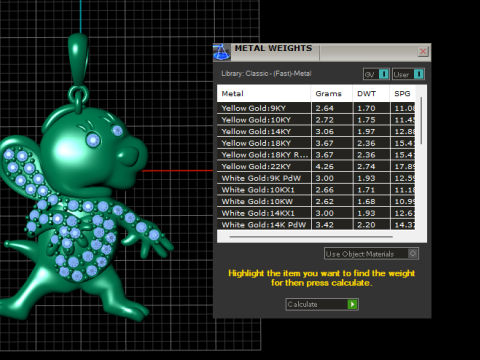
Task: Click grams value 3.06 for 14KY
Action: [324, 131]
